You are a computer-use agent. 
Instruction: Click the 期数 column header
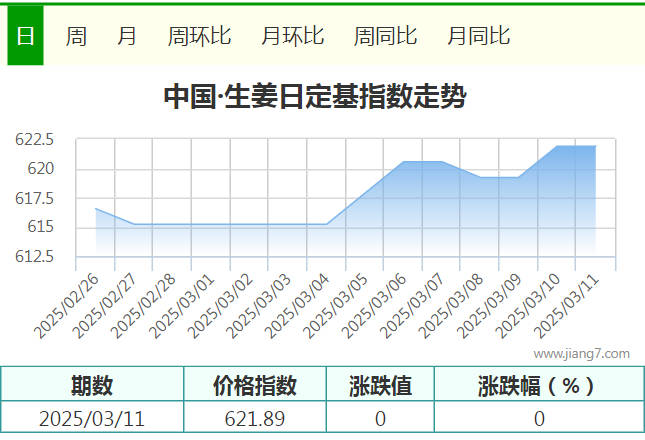click(92, 385)
